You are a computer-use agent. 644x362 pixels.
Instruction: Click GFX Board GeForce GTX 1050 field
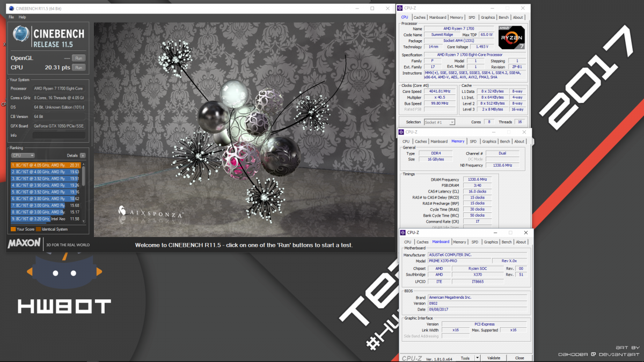click(58, 125)
